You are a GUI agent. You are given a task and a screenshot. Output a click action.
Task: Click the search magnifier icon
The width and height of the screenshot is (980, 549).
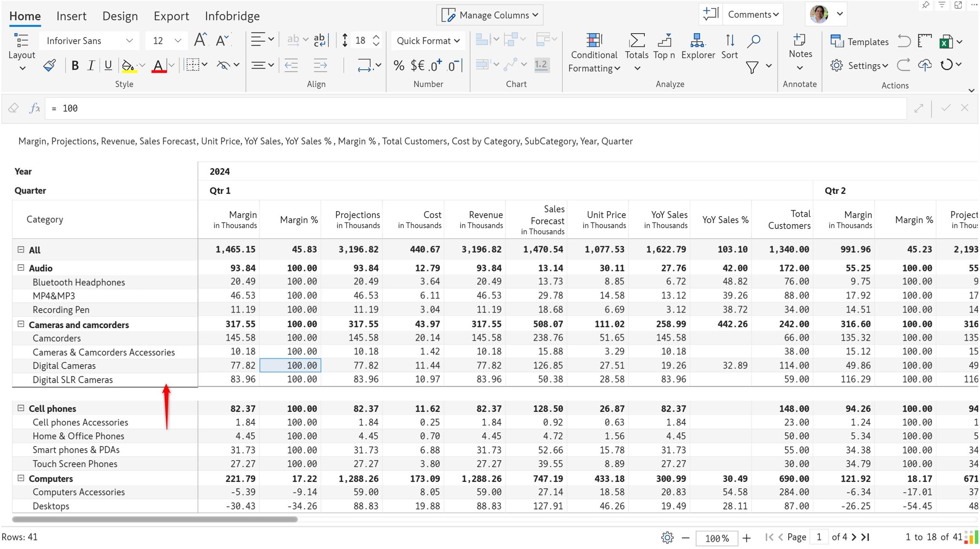[753, 40]
